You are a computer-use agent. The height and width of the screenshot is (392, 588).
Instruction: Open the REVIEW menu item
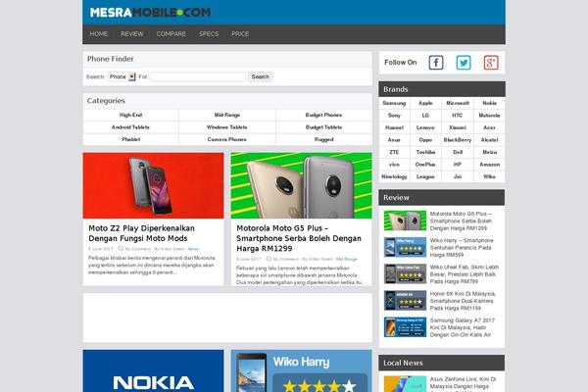[132, 33]
